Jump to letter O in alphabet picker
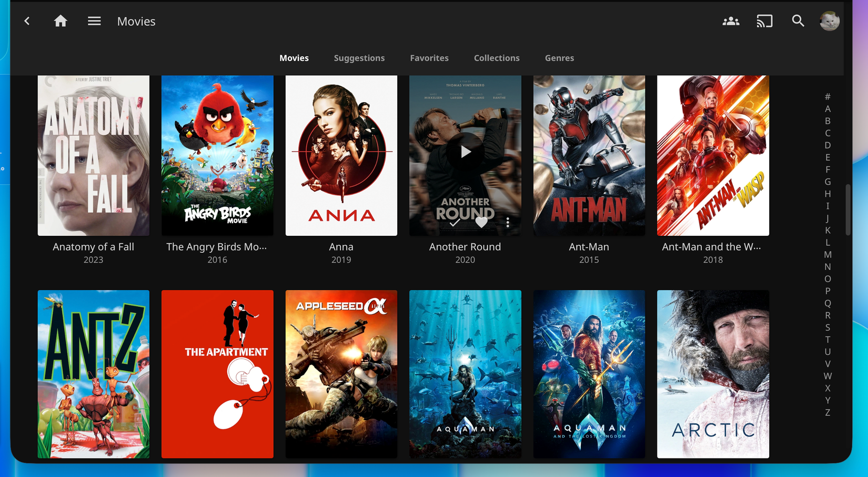Screen dimensions: 868x477 (x=827, y=279)
